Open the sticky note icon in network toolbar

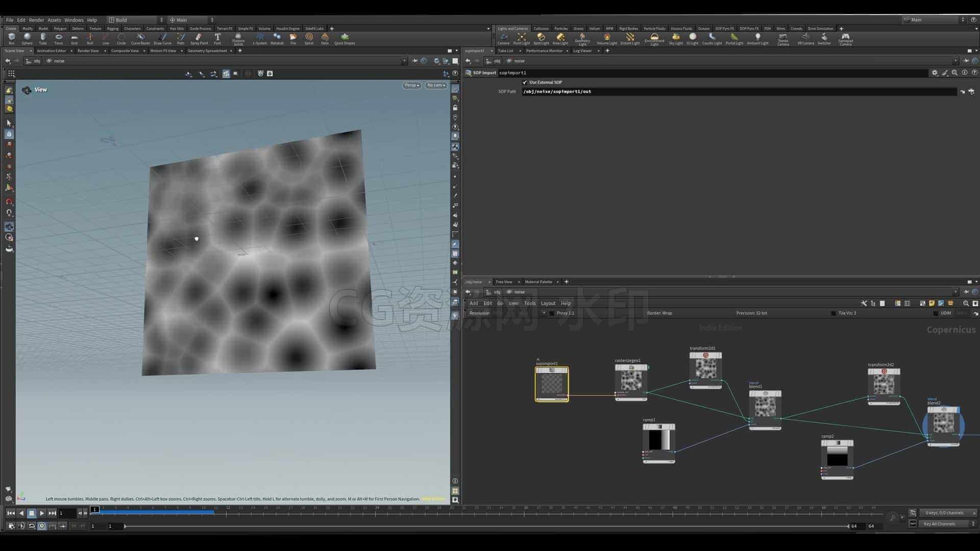pyautogui.click(x=932, y=303)
